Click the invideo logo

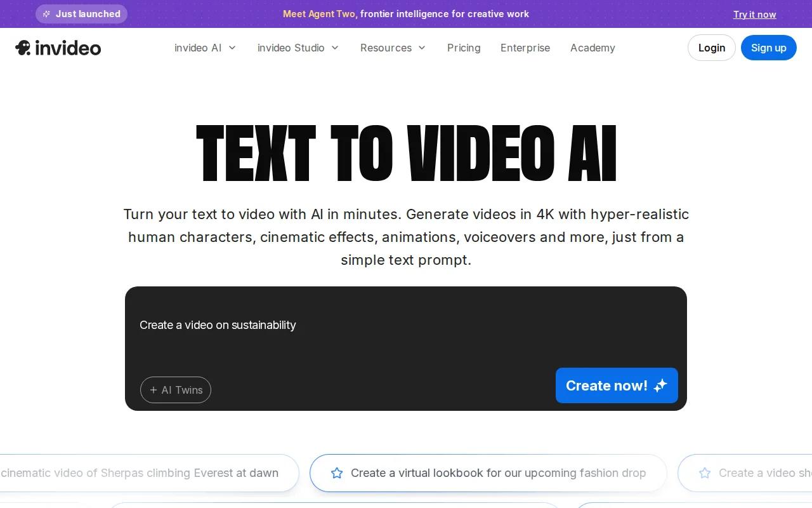pos(58,48)
